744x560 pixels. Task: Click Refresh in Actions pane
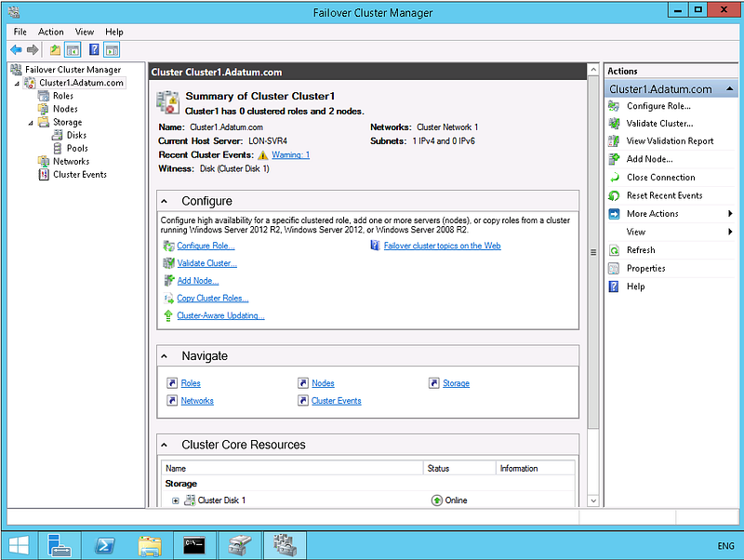pos(641,250)
